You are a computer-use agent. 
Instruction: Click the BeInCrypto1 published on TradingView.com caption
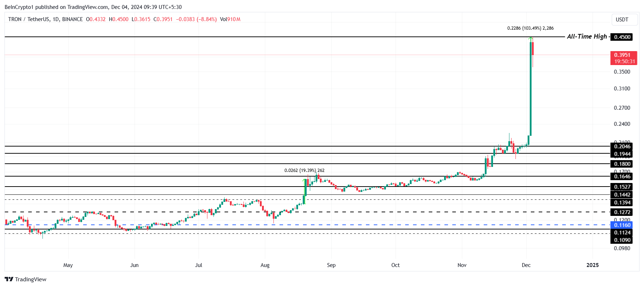click(x=93, y=7)
